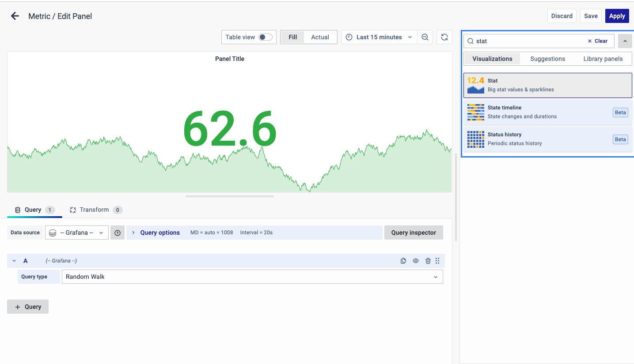Click the Apply button
Screen dimensions: 634x364
(617, 16)
